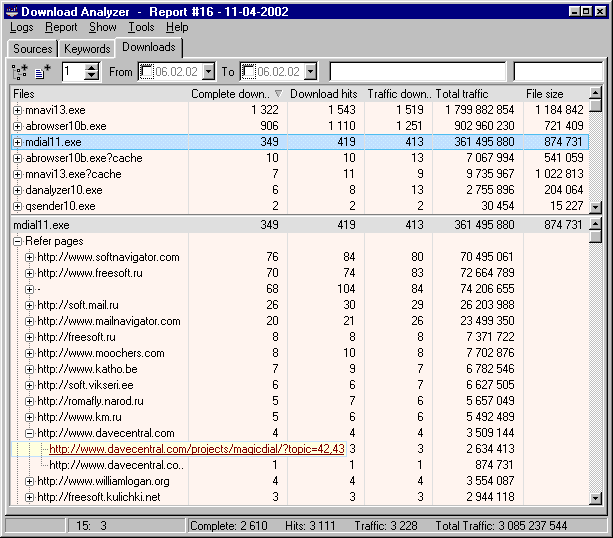Expand the selected mdial11.exe row

[17, 142]
